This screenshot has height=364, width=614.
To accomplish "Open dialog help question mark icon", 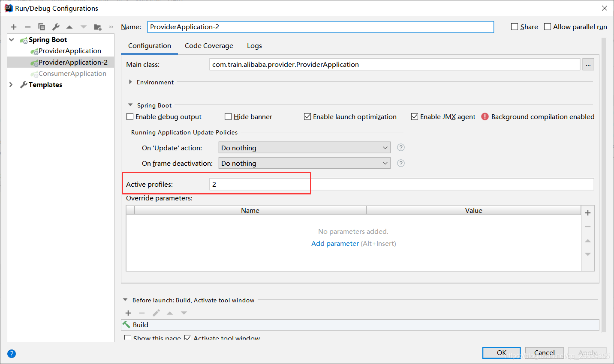I will coord(12,354).
